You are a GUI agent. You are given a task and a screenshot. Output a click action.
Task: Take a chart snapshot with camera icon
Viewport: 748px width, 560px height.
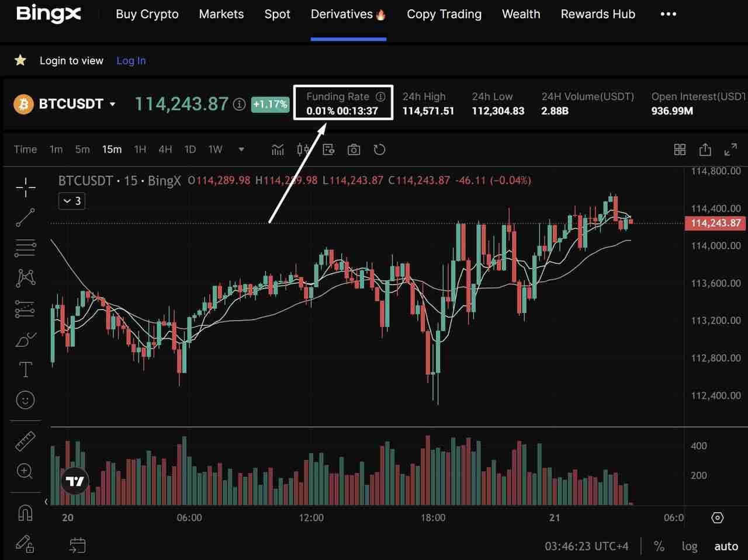354,149
